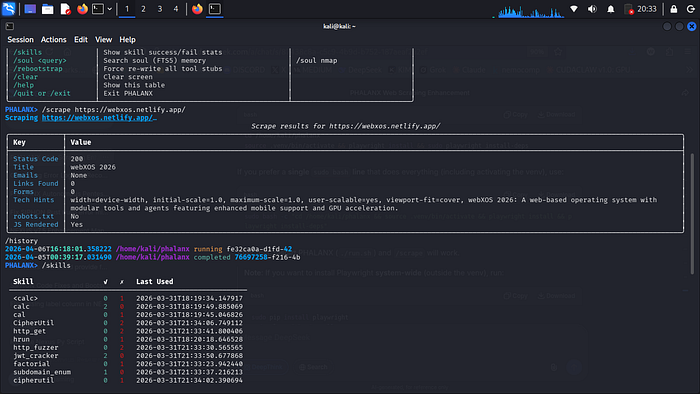Click session id 76697258-f216-4b

(267, 257)
